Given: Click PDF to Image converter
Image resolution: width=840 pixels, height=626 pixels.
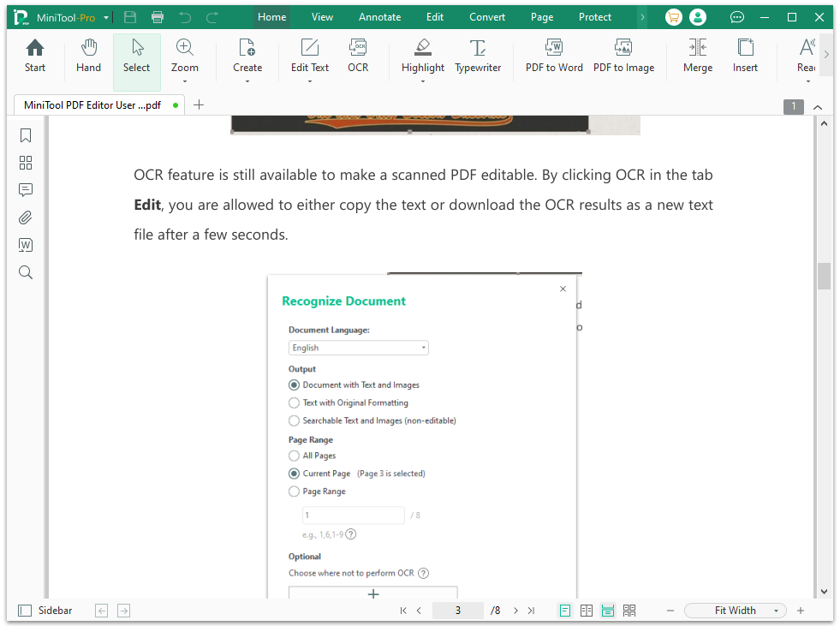Looking at the screenshot, I should tap(623, 56).
